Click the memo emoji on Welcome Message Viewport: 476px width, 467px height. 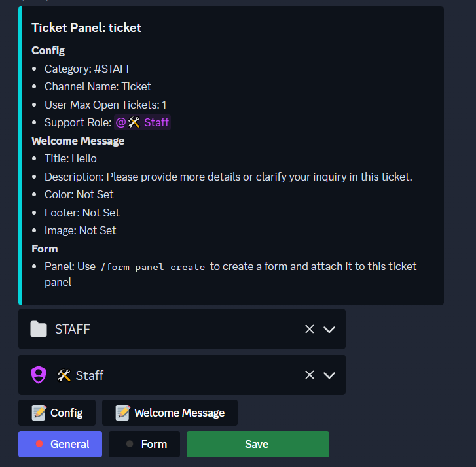122,413
